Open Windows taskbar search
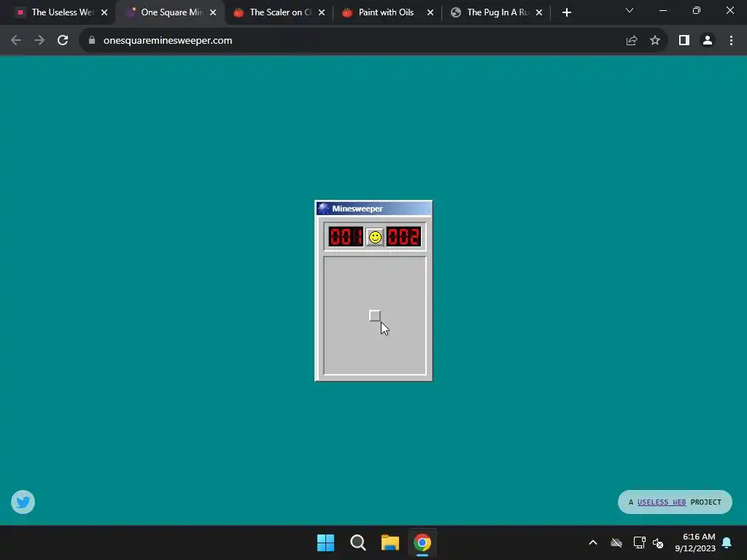This screenshot has height=560, width=747. 357,542
